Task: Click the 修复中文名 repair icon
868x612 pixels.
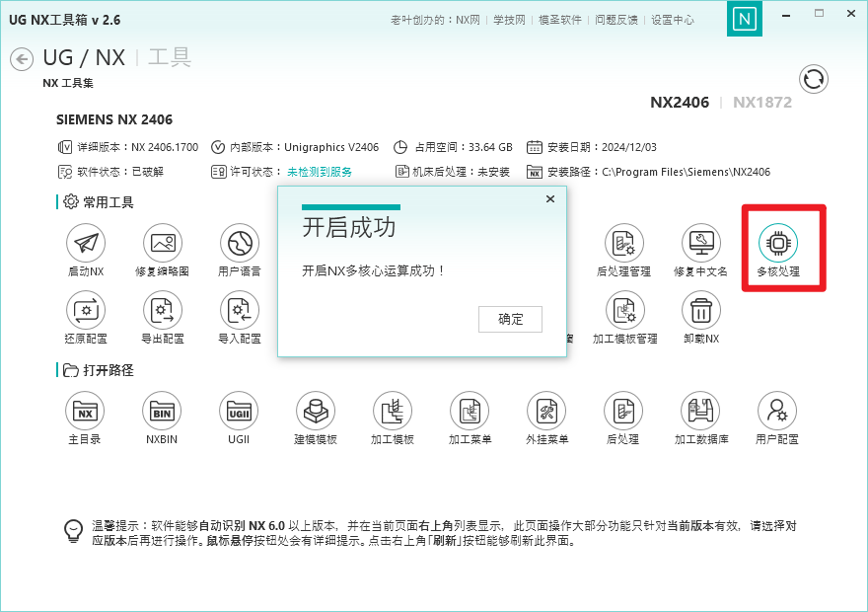Action: point(701,243)
